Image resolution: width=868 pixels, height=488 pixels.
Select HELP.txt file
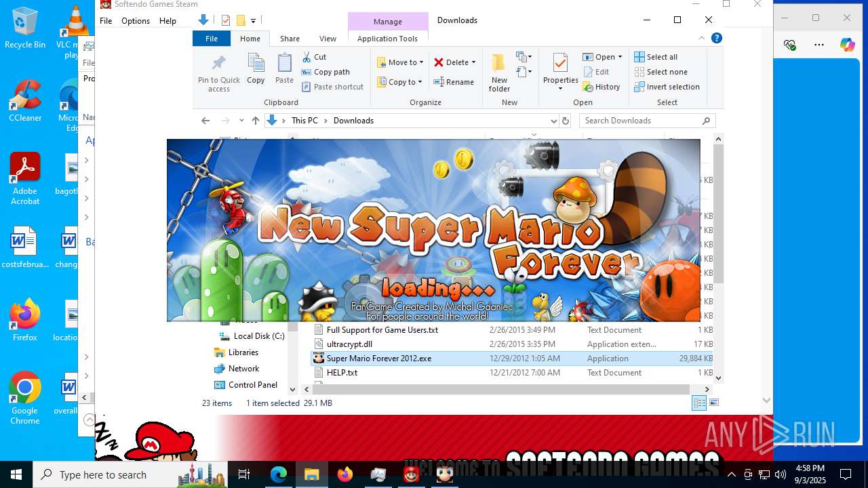512,373
